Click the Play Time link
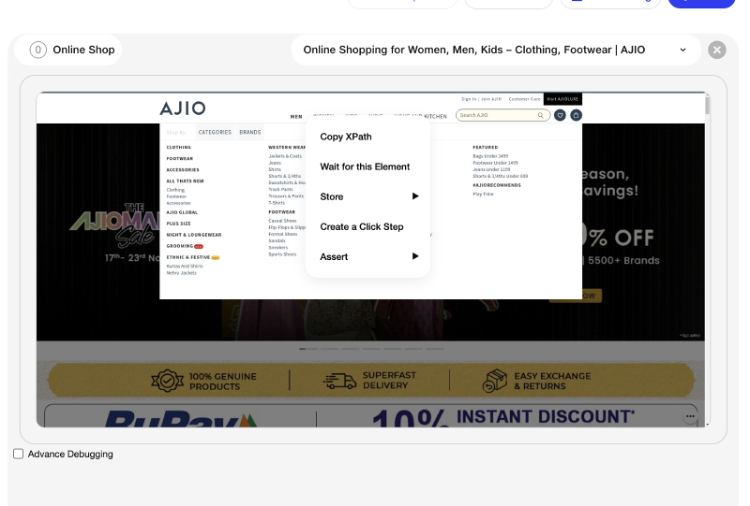Viewport: 750px width, 506px height. pos(483,194)
